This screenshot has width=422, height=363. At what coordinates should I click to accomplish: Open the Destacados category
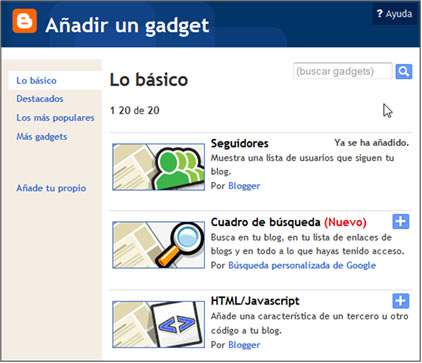40,99
